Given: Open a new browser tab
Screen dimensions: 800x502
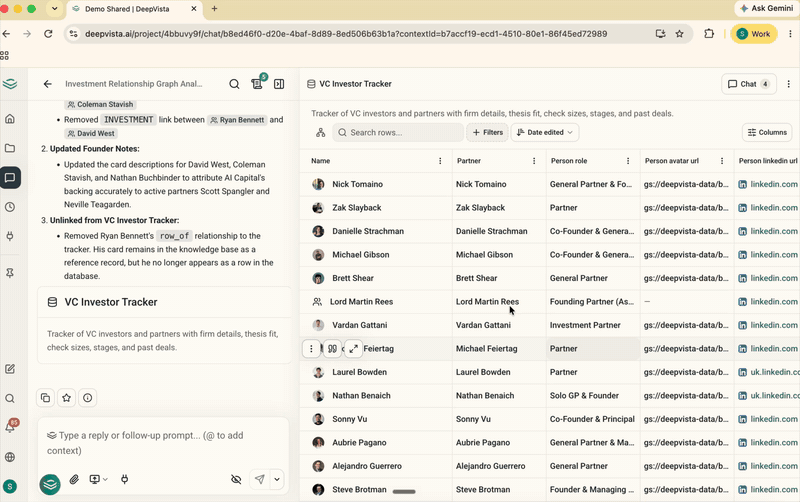Looking at the screenshot, I should [x=214, y=9].
